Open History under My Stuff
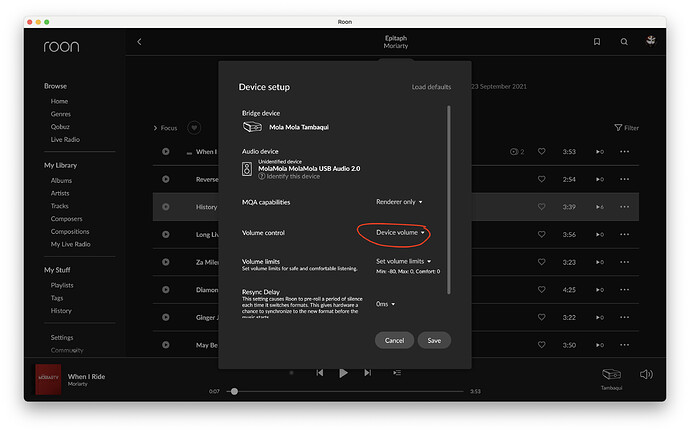 coord(61,311)
